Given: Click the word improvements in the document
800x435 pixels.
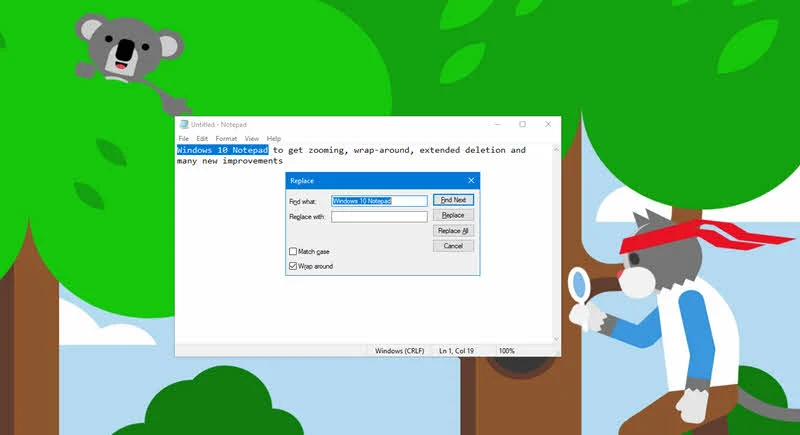Looking at the screenshot, I should coord(252,161).
